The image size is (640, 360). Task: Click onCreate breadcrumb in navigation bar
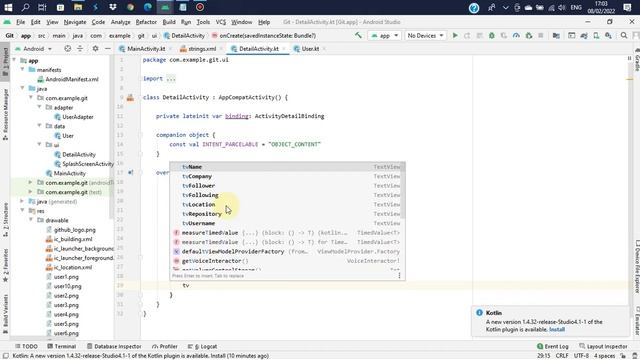264,36
